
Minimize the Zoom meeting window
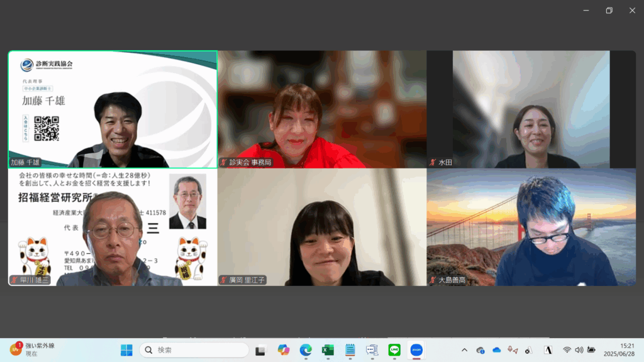[x=586, y=10]
